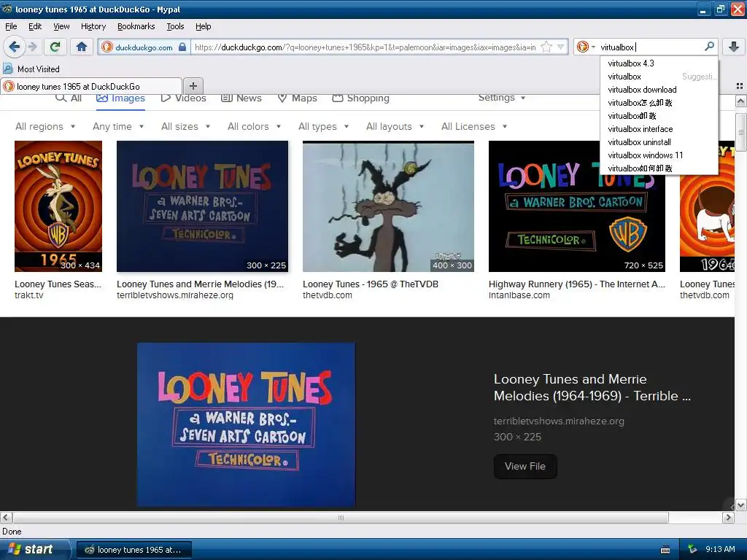The width and height of the screenshot is (747, 560).
Task: Open the Downloads arrow button
Action: [x=734, y=47]
